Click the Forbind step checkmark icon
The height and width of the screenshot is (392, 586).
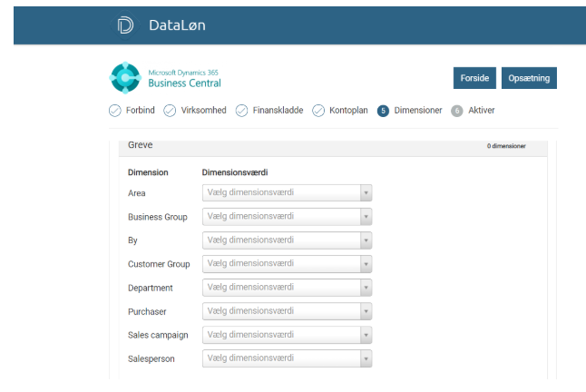pos(114,111)
